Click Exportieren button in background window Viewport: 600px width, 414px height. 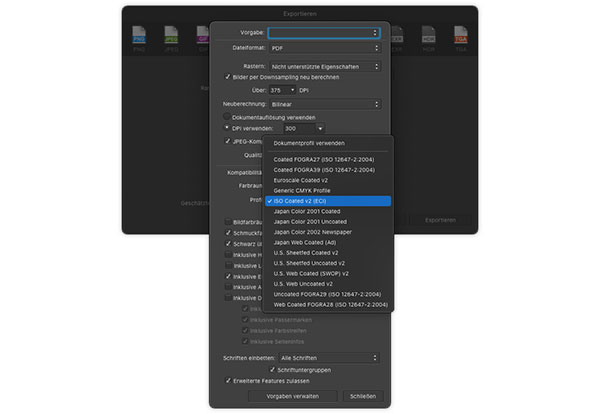(440, 220)
